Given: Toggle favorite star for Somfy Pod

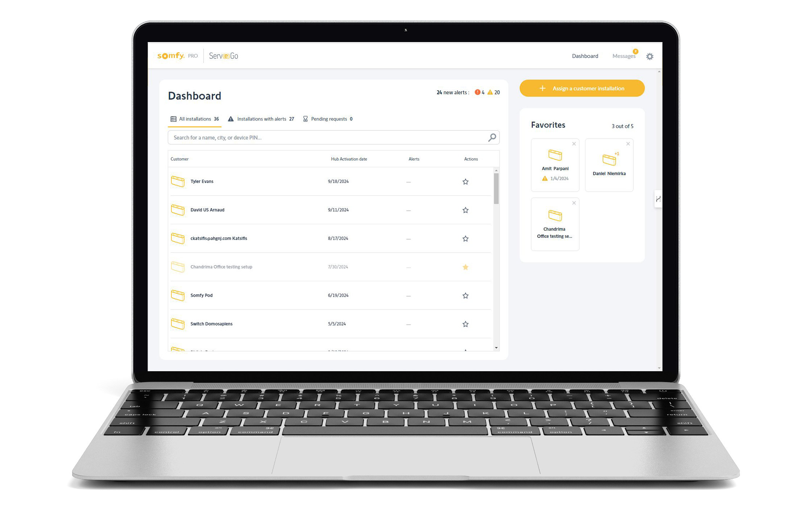Looking at the screenshot, I should 466,295.
